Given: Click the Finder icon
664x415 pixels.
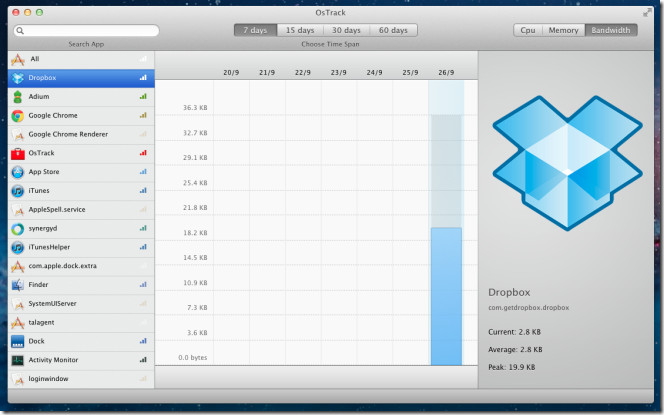Looking at the screenshot, I should [17, 285].
